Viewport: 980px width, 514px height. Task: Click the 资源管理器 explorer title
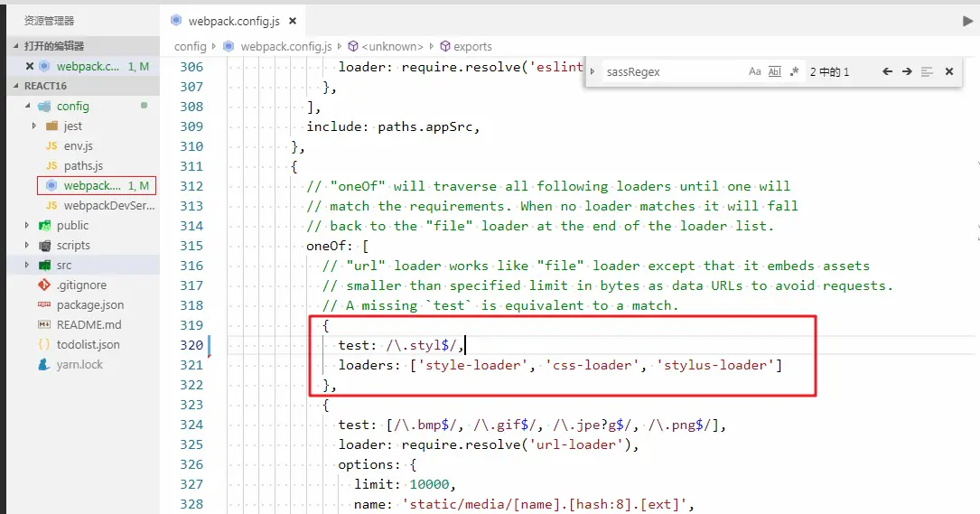(x=50, y=21)
